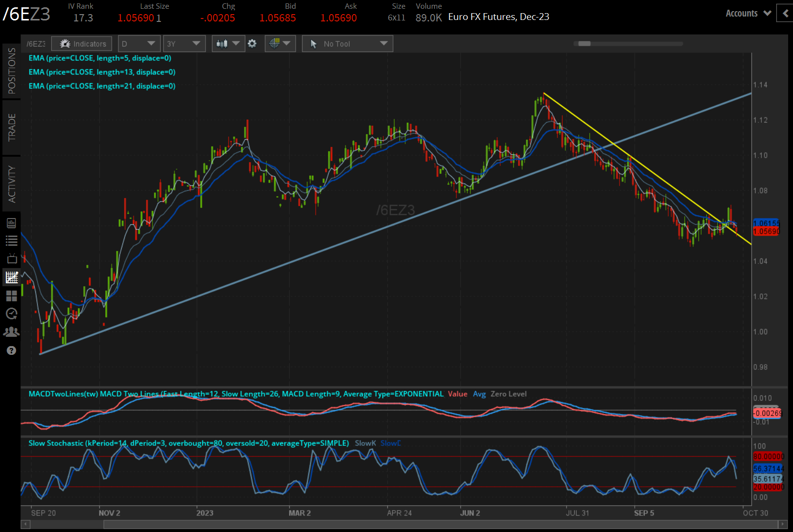The width and height of the screenshot is (793, 532).
Task: Switch to the TRADE tab
Action: tap(12, 127)
